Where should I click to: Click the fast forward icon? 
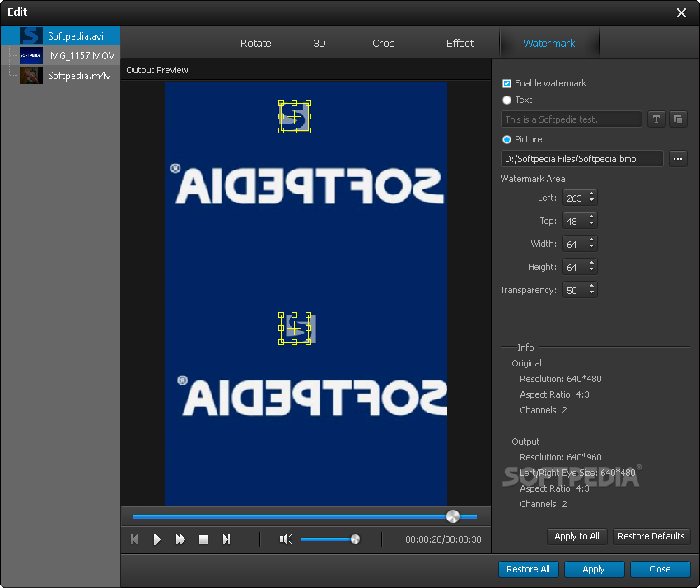coord(180,539)
